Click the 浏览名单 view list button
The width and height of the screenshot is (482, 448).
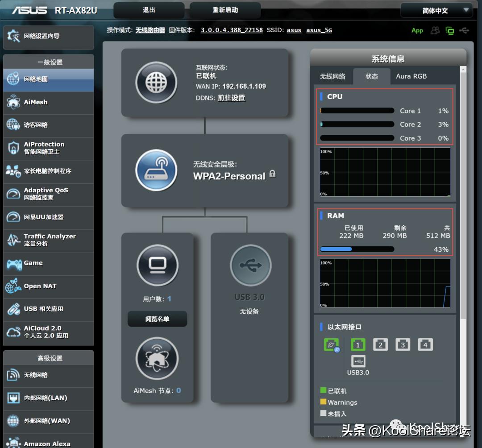click(157, 319)
